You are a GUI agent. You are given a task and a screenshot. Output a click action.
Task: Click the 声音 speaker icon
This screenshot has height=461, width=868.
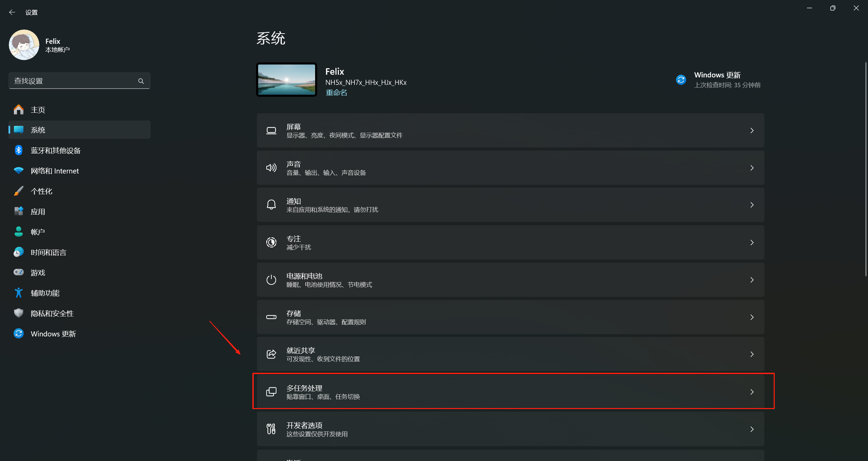[x=271, y=167]
